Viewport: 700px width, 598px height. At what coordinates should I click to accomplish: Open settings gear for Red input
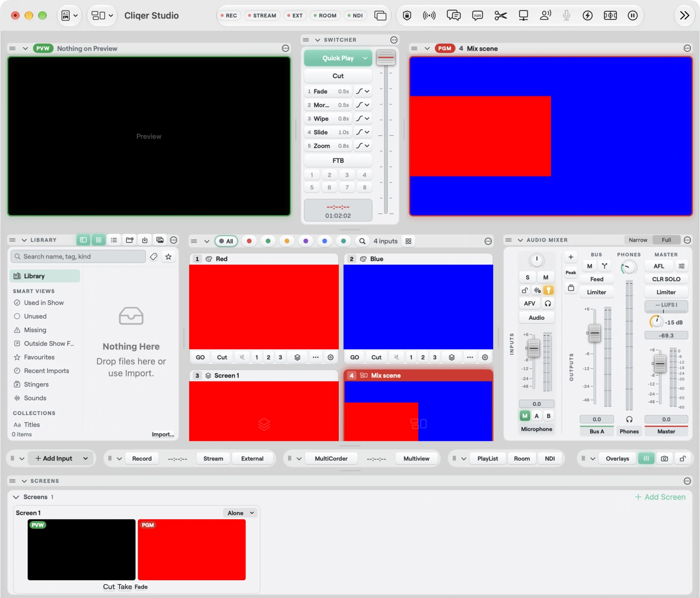click(331, 357)
